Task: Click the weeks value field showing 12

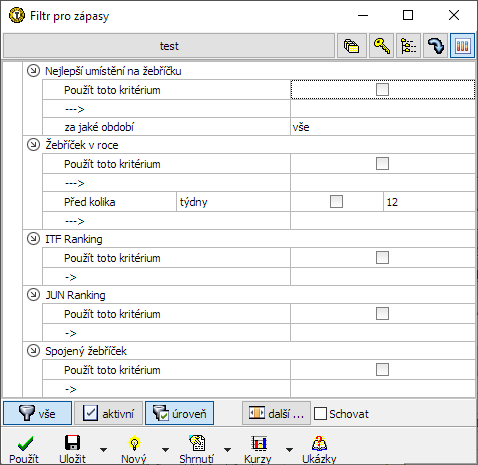Action: point(429,202)
